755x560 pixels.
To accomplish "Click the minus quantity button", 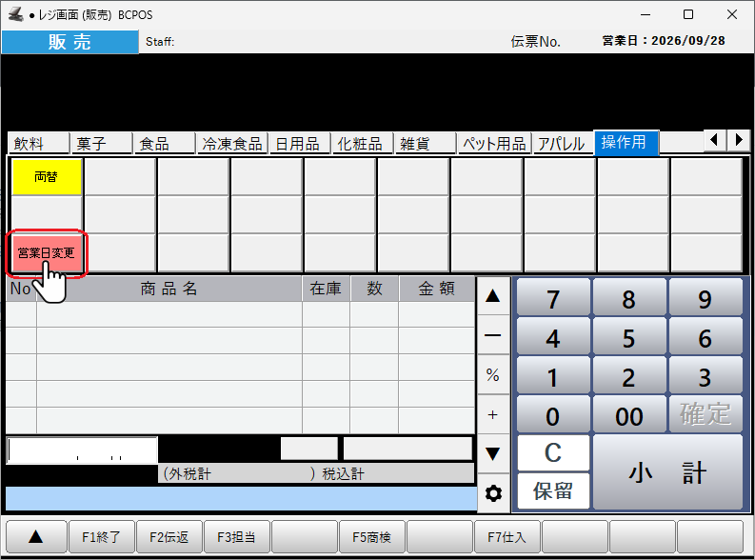I will coord(493,335).
